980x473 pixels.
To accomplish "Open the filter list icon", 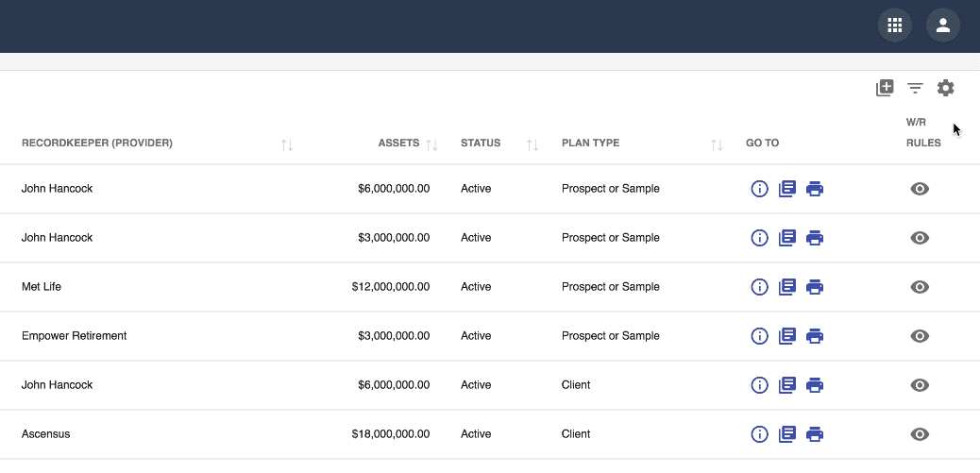I will (x=915, y=88).
